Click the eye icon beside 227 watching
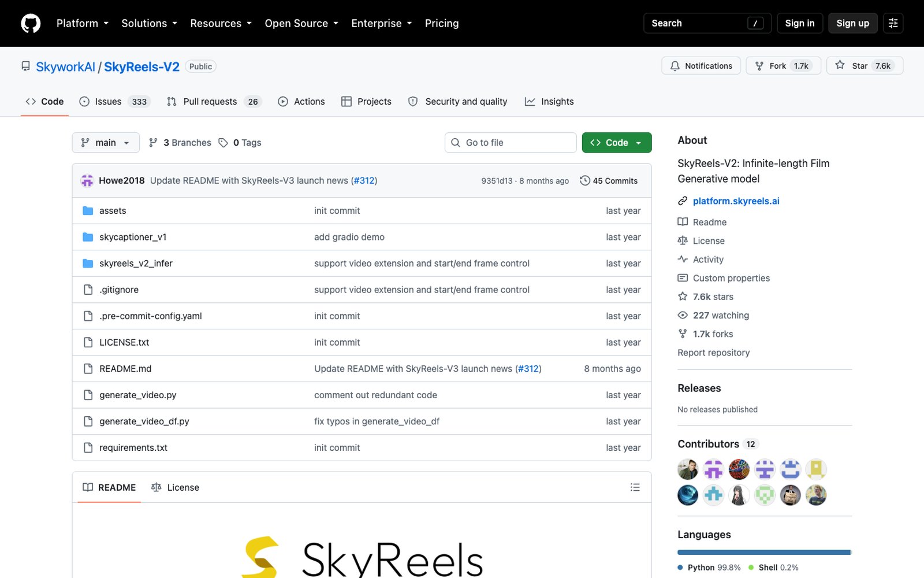The image size is (924, 578). tap(683, 315)
